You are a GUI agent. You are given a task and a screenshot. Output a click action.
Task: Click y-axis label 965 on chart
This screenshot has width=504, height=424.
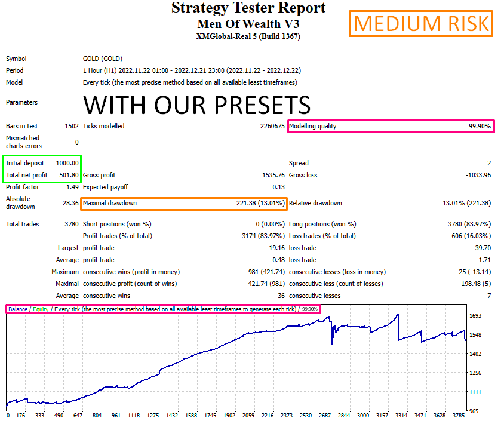pos(474,411)
